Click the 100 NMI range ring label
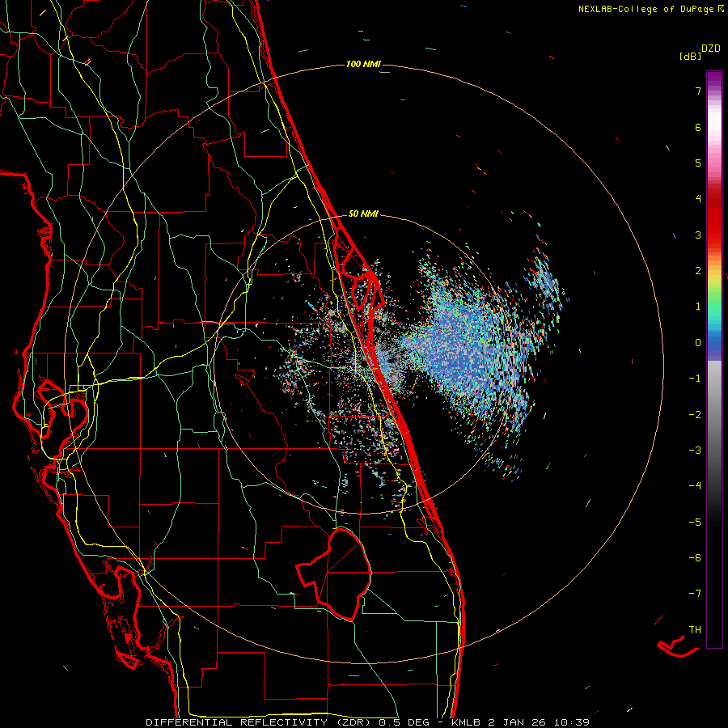The height and width of the screenshot is (728, 728). [363, 64]
